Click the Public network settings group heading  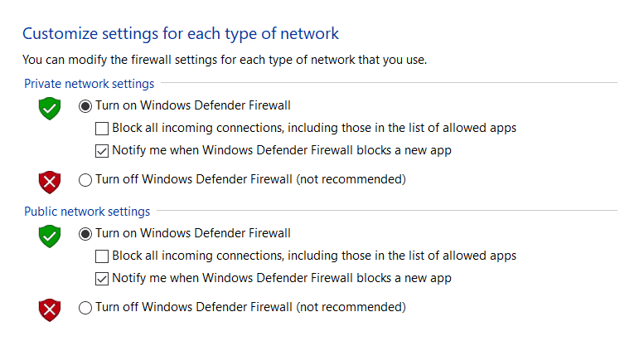(87, 212)
